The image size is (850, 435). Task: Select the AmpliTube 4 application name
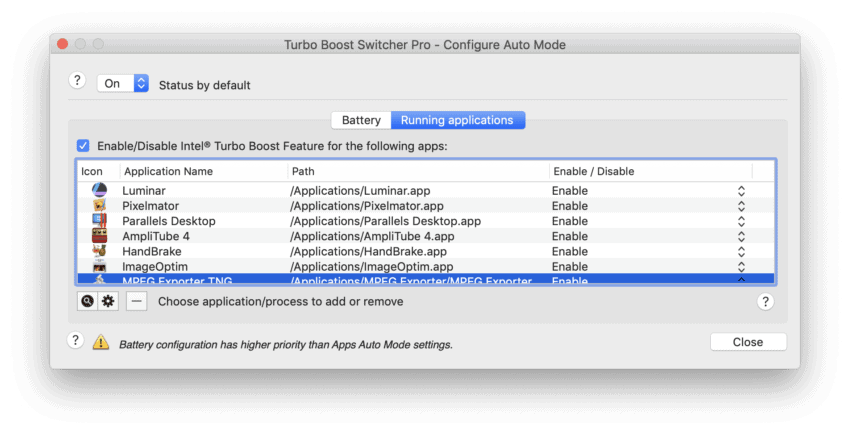(156, 236)
